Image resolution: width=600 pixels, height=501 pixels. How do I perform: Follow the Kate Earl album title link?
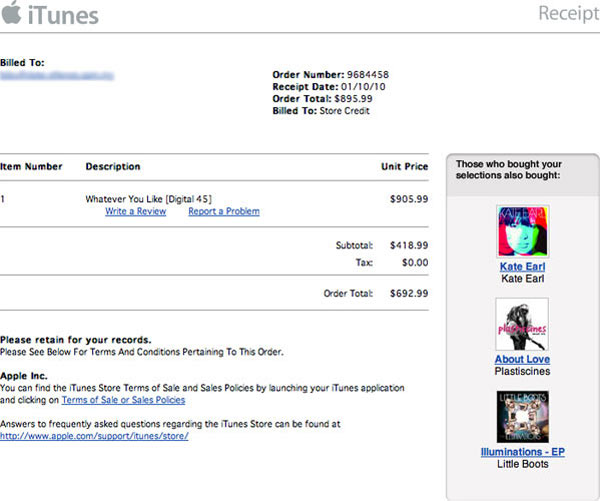click(522, 267)
